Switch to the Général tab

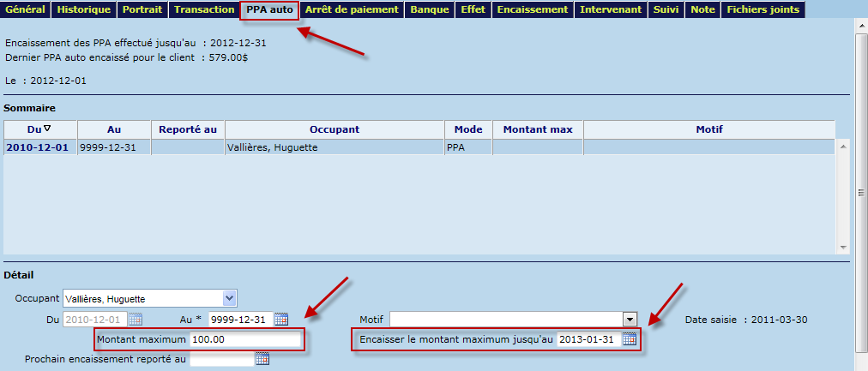pos(26,9)
